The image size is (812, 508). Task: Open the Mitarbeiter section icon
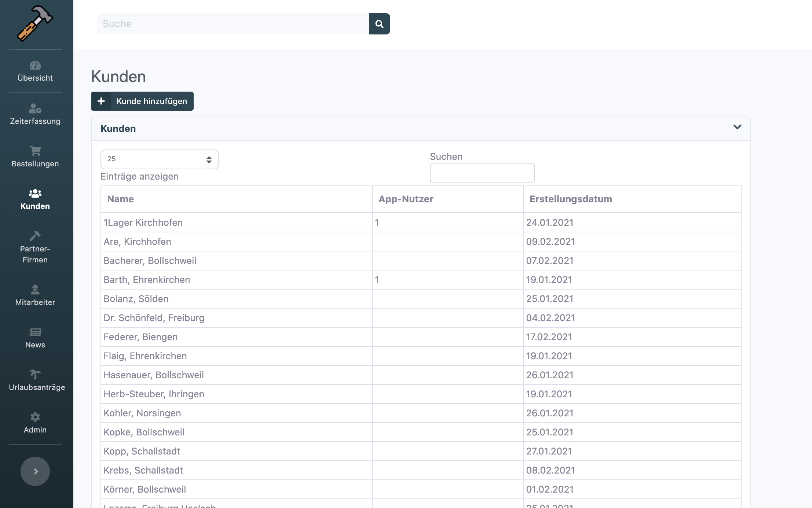click(x=35, y=290)
